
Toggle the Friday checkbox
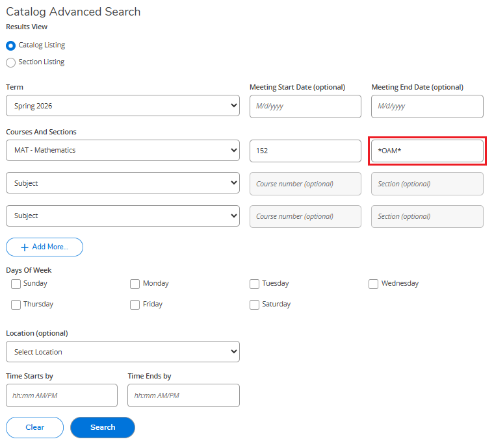(135, 305)
